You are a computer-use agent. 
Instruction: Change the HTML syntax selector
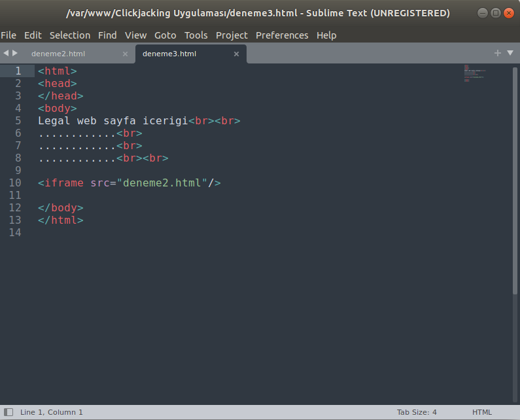click(482, 412)
